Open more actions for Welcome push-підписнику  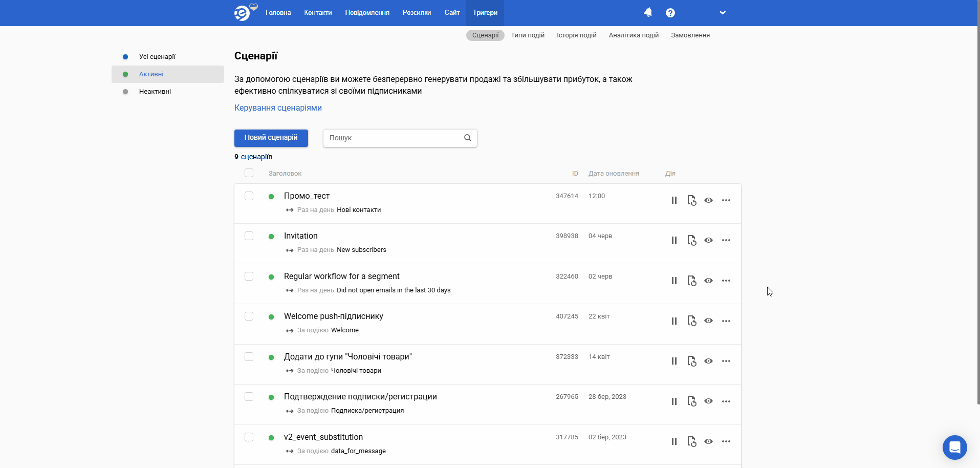726,321
